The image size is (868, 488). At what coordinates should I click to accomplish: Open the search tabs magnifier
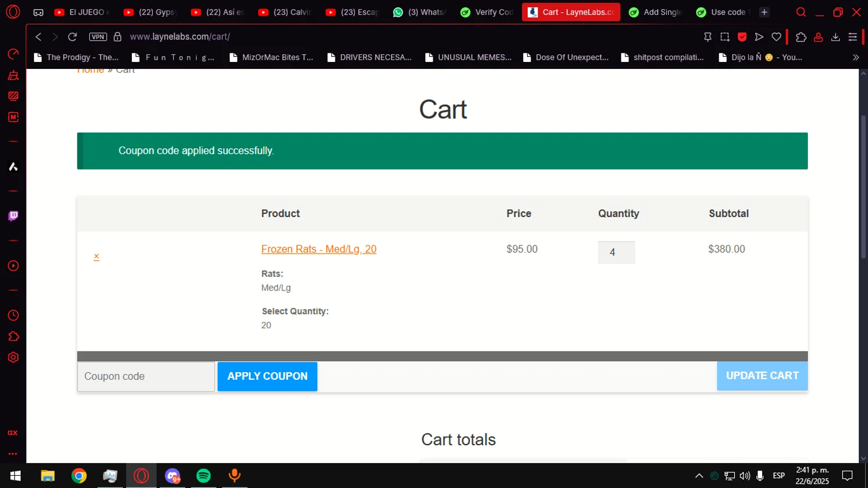click(x=801, y=12)
